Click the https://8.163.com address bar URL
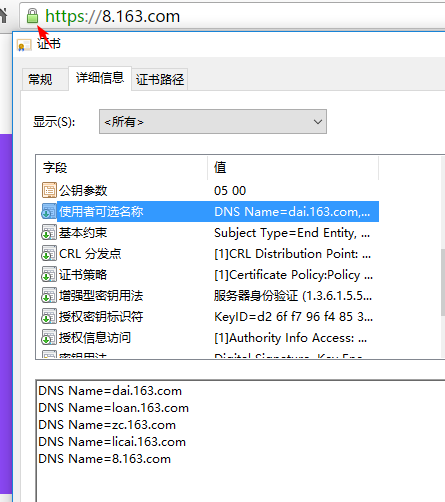The width and height of the screenshot is (445, 502). pos(112,16)
